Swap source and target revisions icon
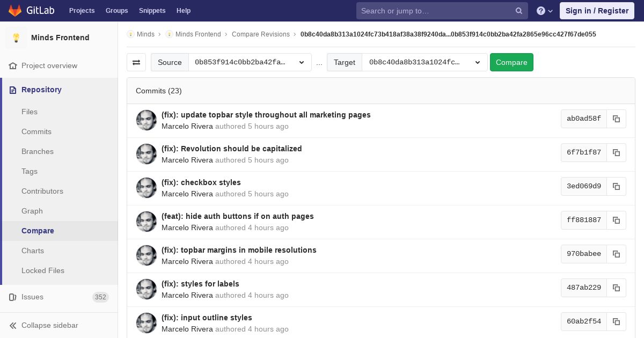The height and width of the screenshot is (338, 644). click(x=136, y=62)
